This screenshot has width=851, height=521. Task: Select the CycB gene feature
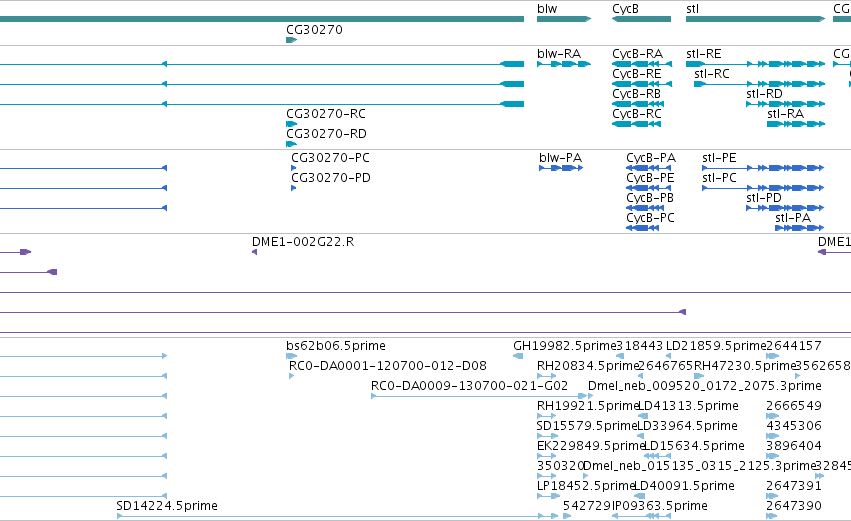(x=642, y=19)
